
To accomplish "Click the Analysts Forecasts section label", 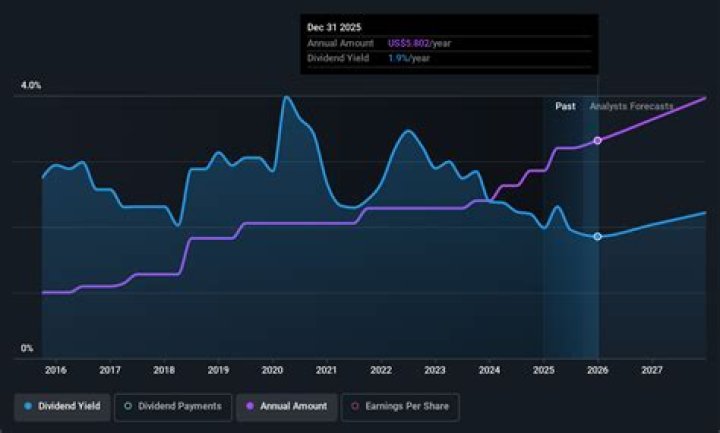I will point(631,106).
